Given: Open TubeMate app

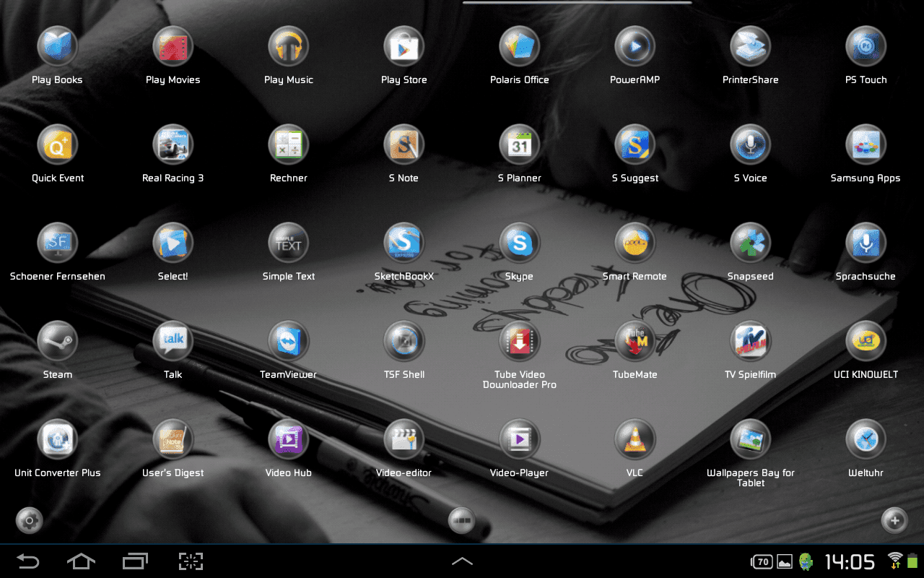Looking at the screenshot, I should click(x=635, y=342).
